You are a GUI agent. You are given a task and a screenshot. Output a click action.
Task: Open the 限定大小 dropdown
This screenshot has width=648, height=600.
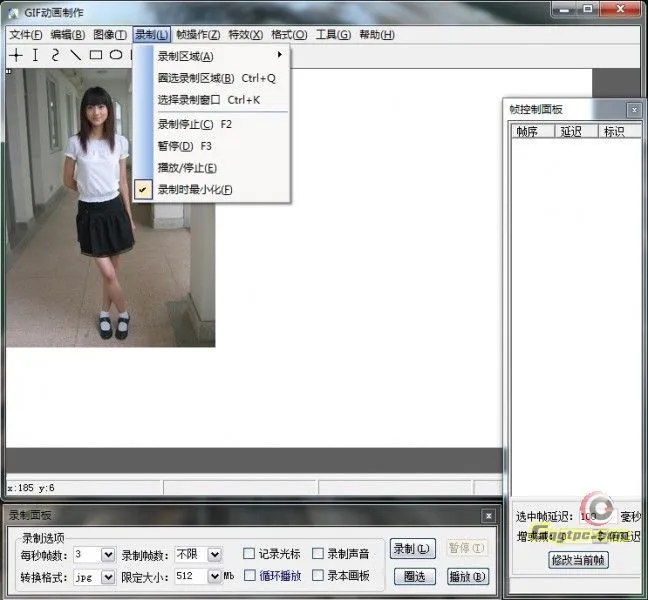click(x=214, y=576)
